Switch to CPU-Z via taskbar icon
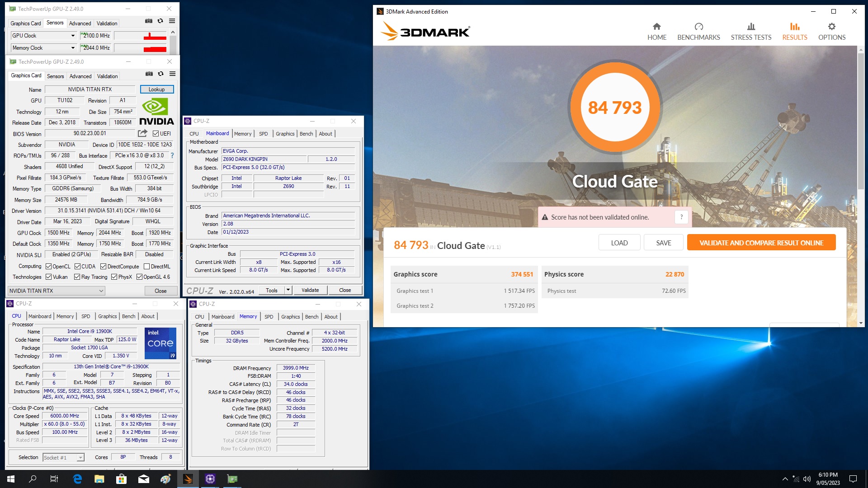 click(210, 479)
